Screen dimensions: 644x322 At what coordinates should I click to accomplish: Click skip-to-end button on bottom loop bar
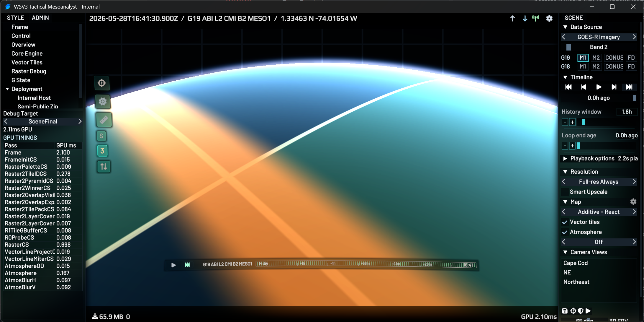pos(187,265)
